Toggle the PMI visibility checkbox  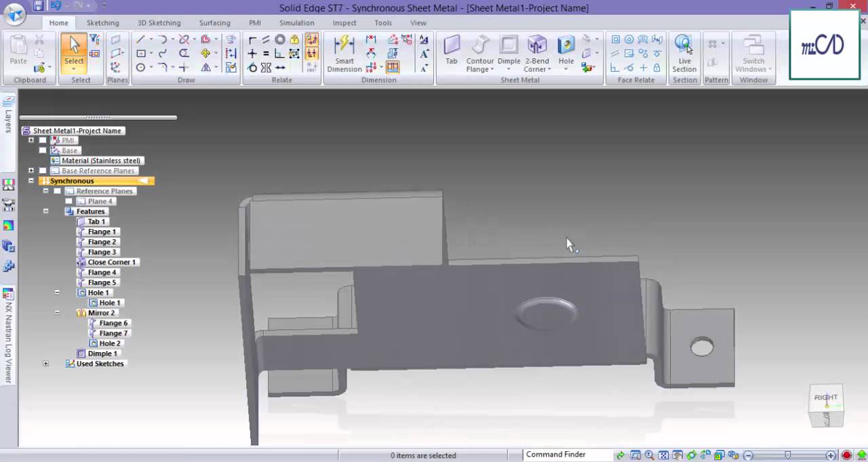click(43, 140)
